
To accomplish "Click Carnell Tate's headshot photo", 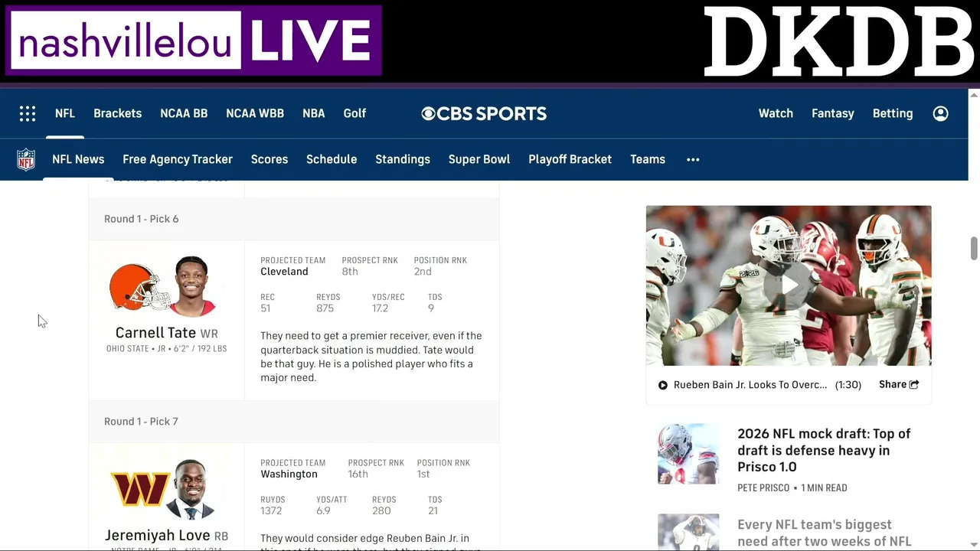I will pos(191,286).
